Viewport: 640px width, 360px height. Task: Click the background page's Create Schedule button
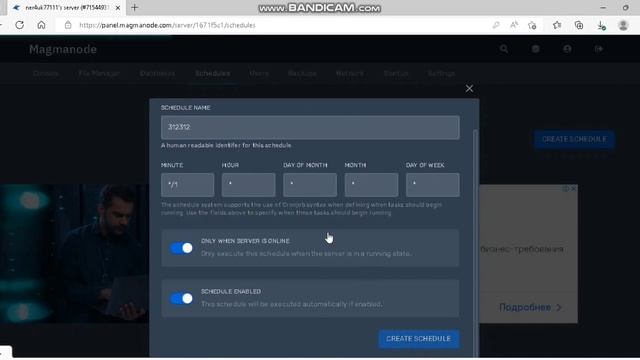click(x=574, y=140)
